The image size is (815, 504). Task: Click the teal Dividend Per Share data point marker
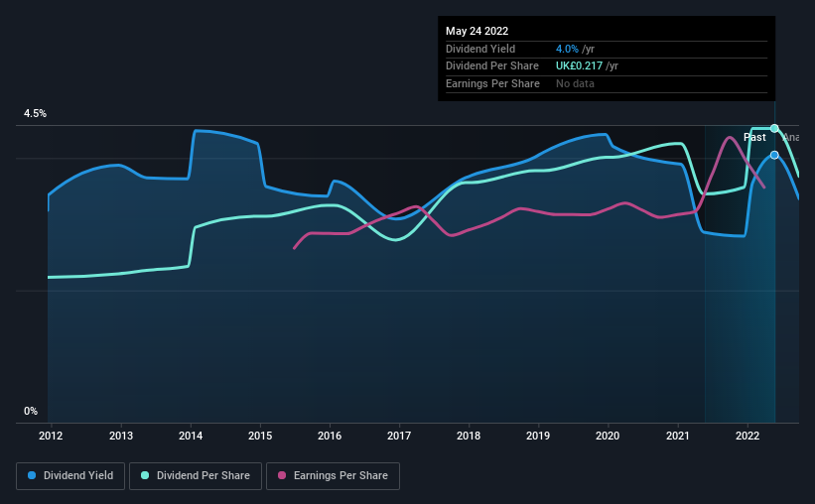point(774,128)
